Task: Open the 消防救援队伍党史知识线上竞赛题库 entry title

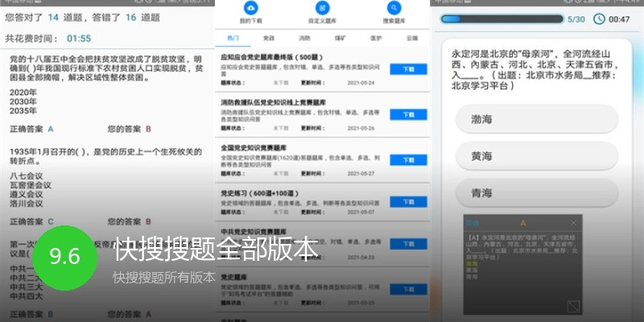Action: [x=273, y=102]
